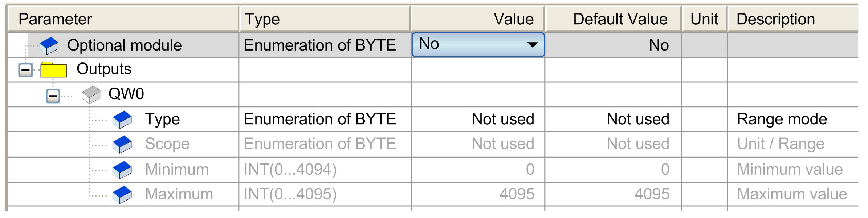Click the blue icon next to Maximum parameter
The height and width of the screenshot is (218, 868).
[122, 194]
